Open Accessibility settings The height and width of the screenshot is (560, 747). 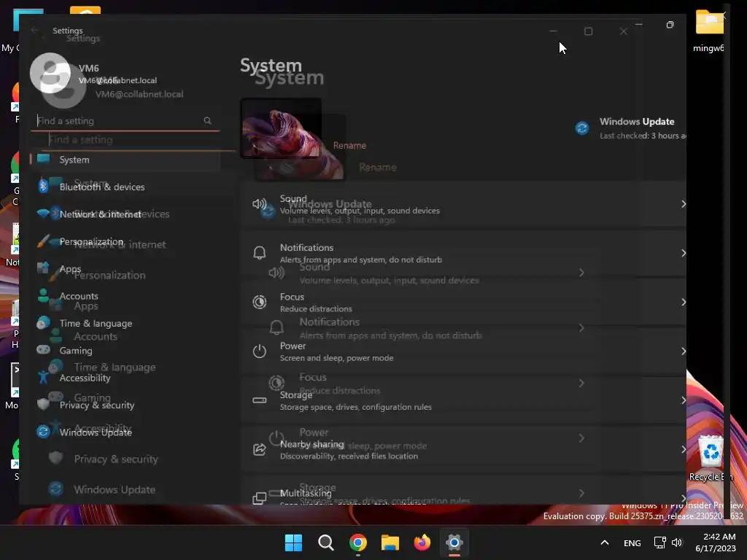coord(125,378)
